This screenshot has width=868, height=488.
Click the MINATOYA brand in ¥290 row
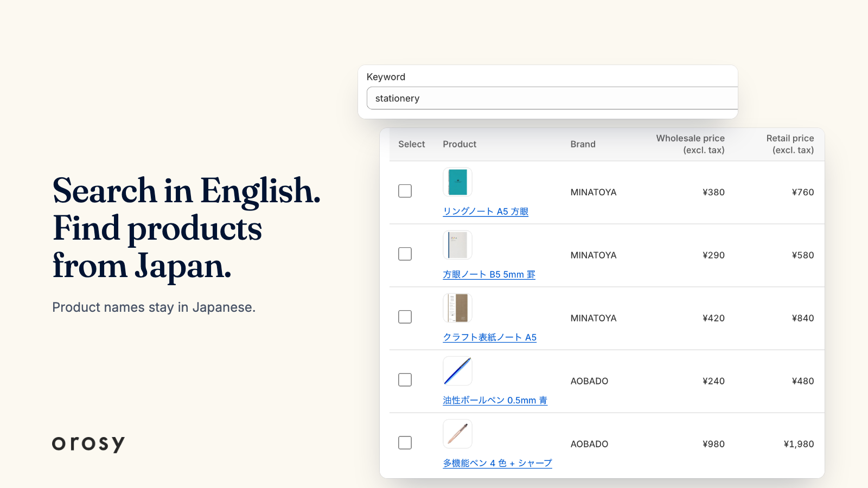coord(593,255)
